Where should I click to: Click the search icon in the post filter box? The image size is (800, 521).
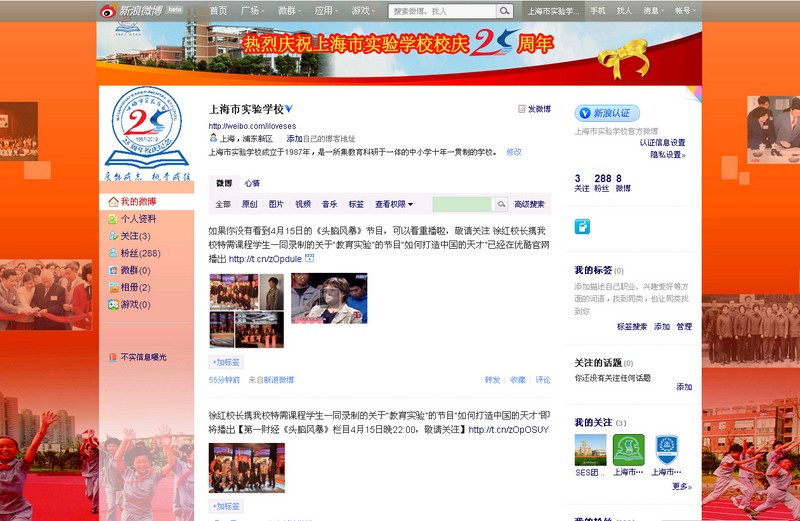point(501,204)
